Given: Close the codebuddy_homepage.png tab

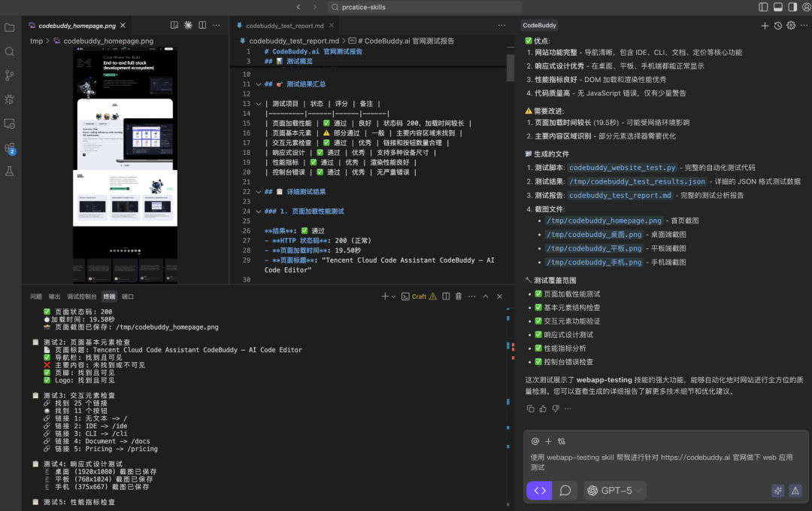Looking at the screenshot, I should click(123, 26).
